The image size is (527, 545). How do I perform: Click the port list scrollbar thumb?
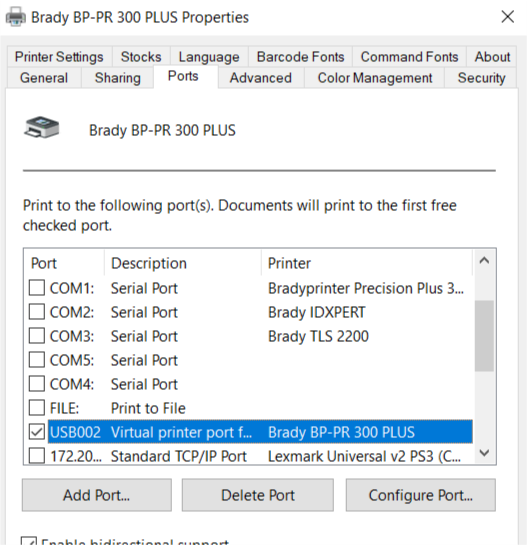[484, 336]
